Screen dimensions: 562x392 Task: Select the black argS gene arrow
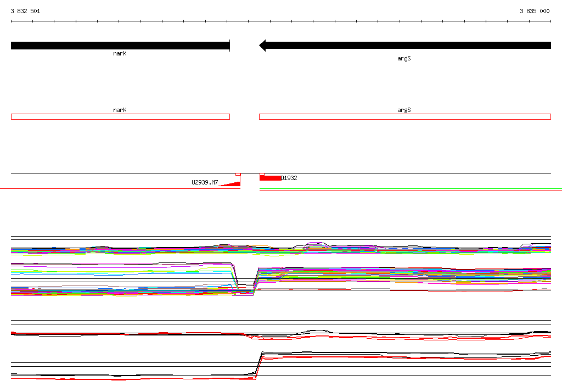coord(405,46)
